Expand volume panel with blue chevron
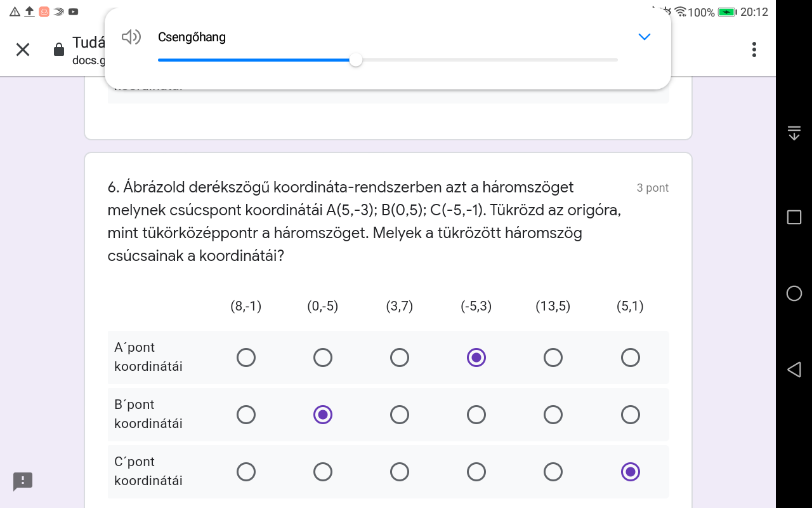This screenshot has height=508, width=812. pyautogui.click(x=644, y=37)
